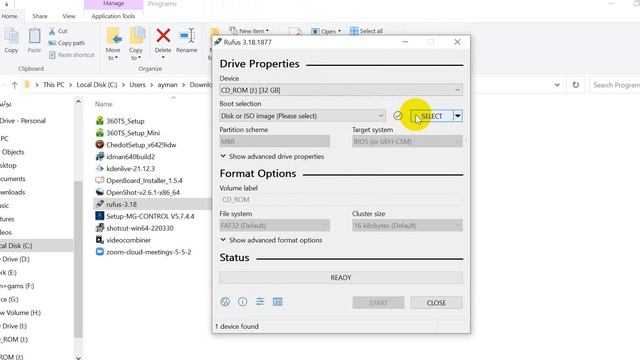Show Rufus about information icon

tap(242, 302)
